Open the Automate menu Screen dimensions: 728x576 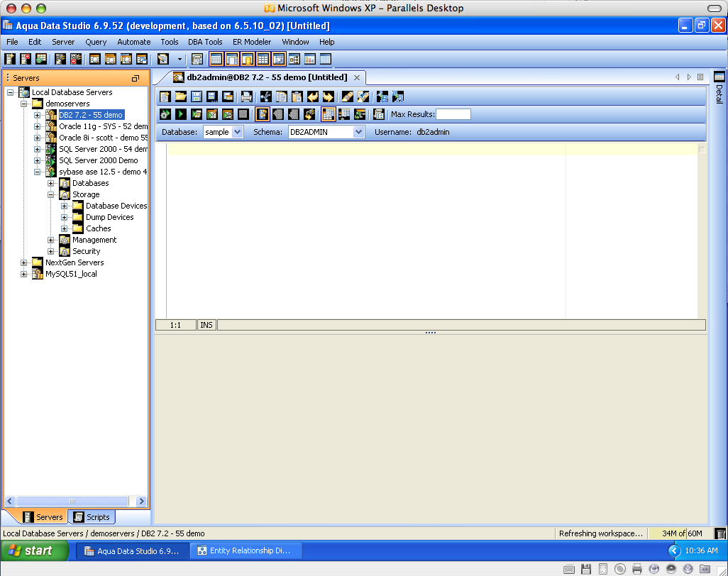(133, 42)
